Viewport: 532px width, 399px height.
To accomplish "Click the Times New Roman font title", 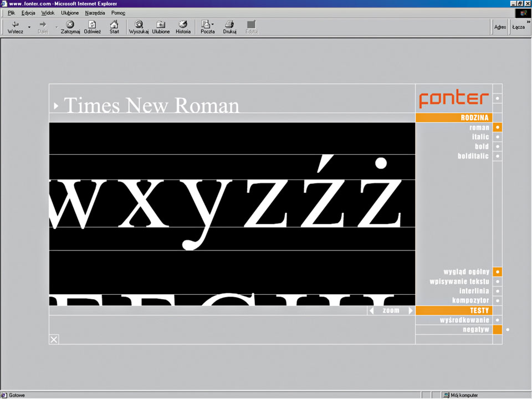I will pos(151,105).
